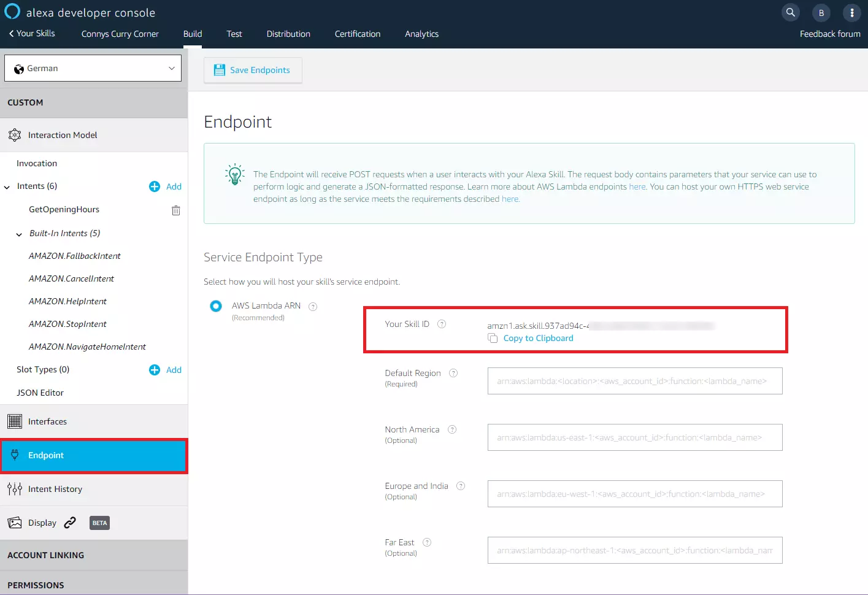Screen dimensions: 868x595
Task: Click the BETA badge next to Display
Action: coord(99,523)
